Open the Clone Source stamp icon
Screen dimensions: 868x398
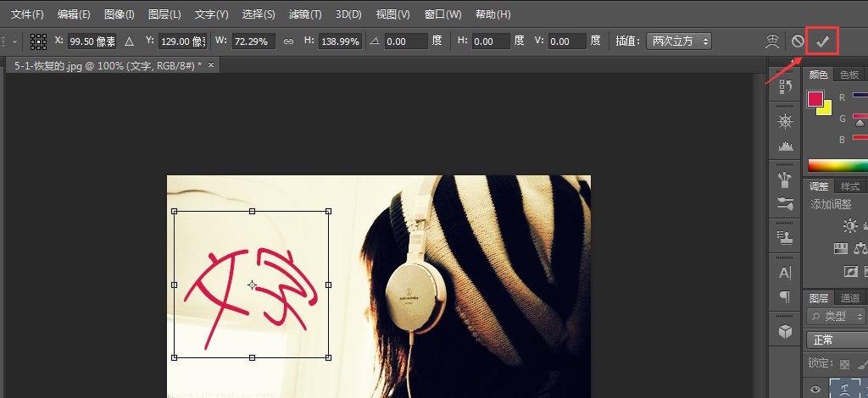pyautogui.click(x=785, y=236)
